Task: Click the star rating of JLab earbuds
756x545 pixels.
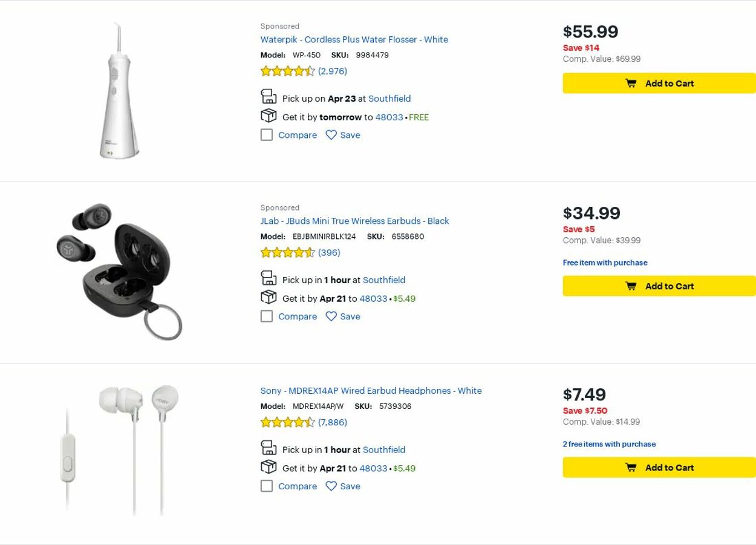Action: [x=288, y=253]
